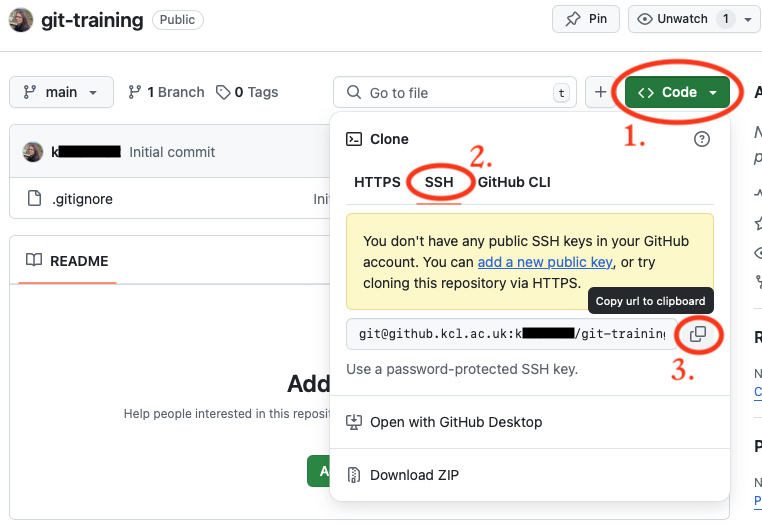Select the GitHub CLI clone tab
The width and height of the screenshot is (762, 524).
(x=514, y=182)
